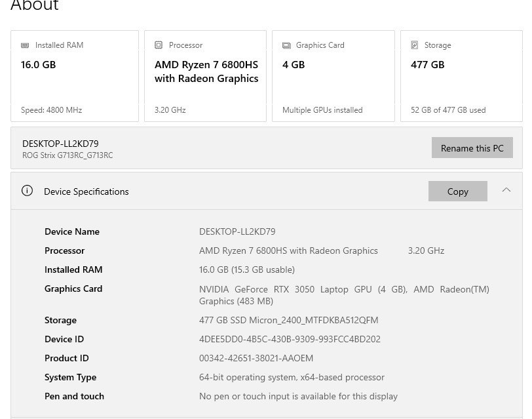Click the Multiple GPUs installed text
The image size is (532, 419).
click(322, 110)
